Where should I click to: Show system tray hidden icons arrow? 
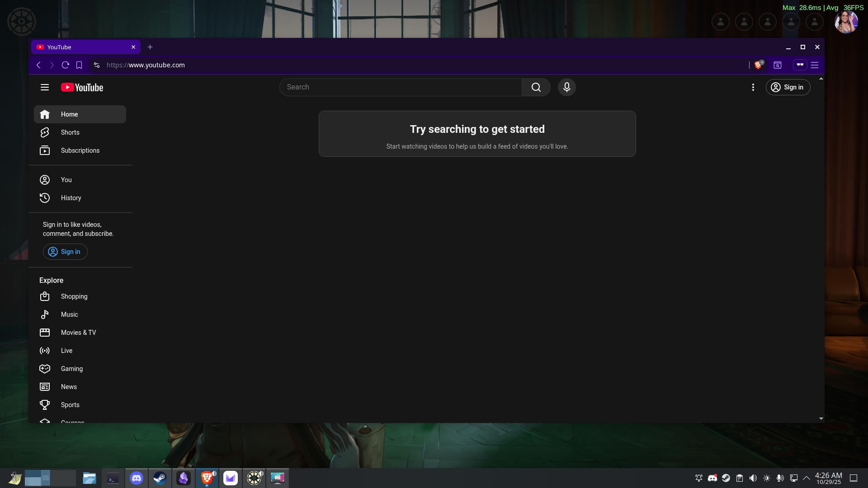[807, 478]
